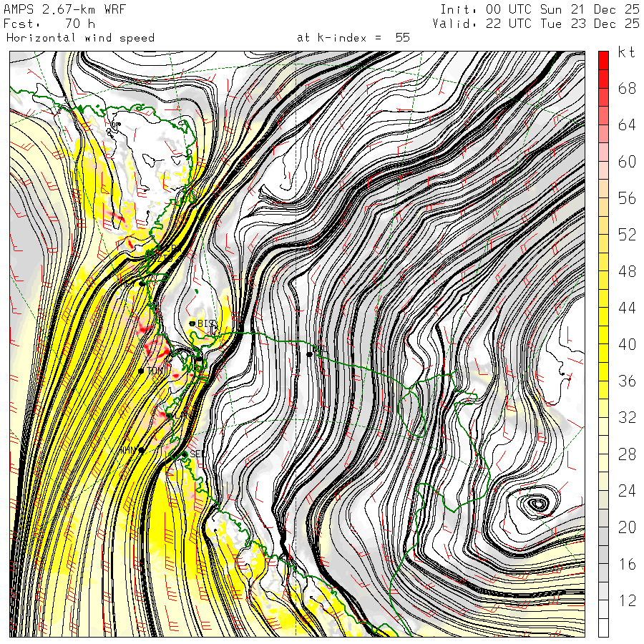Click the SEL station marker dot
The height and width of the screenshot is (644, 644).
pos(185,454)
